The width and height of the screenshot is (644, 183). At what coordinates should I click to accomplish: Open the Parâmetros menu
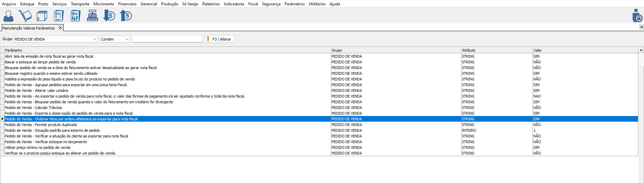click(294, 4)
